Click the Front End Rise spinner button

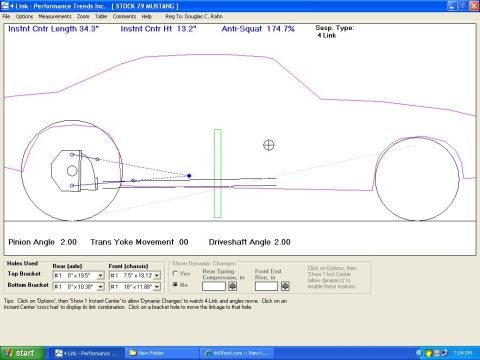click(x=285, y=286)
